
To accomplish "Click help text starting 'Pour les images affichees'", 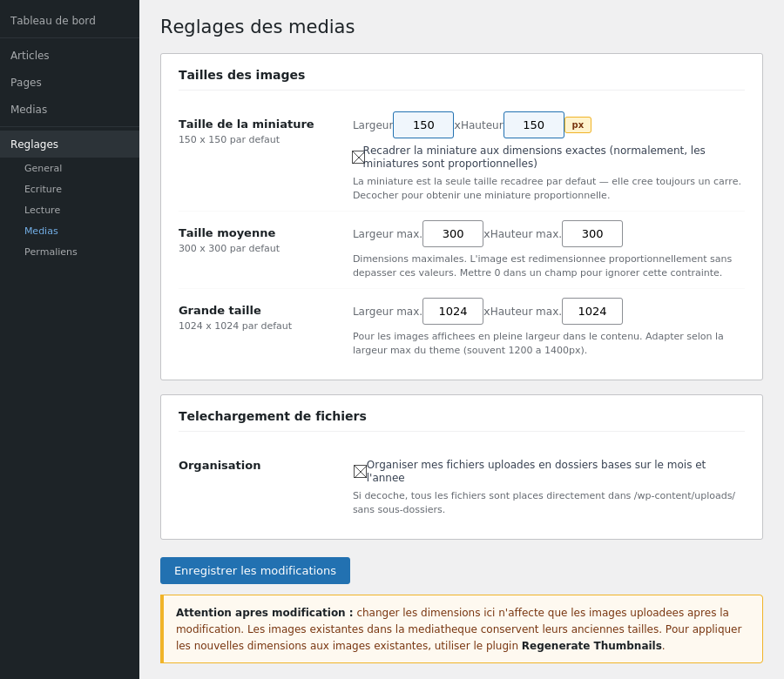I will pyautogui.click(x=538, y=343).
